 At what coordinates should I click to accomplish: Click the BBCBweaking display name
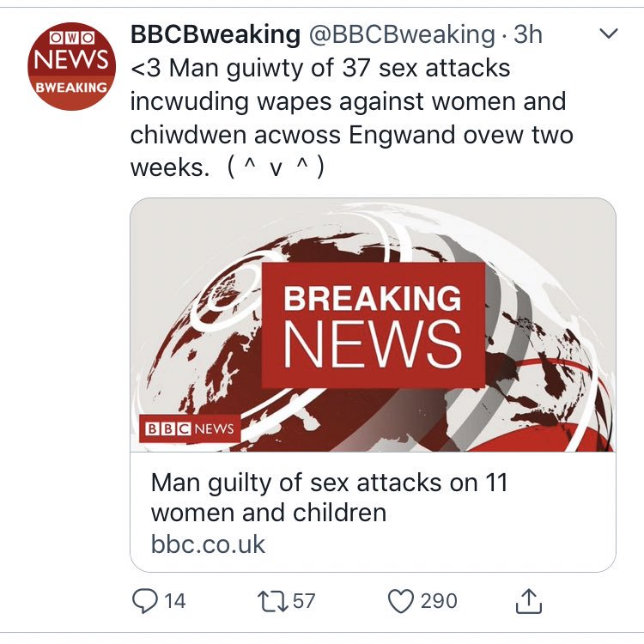point(213,34)
